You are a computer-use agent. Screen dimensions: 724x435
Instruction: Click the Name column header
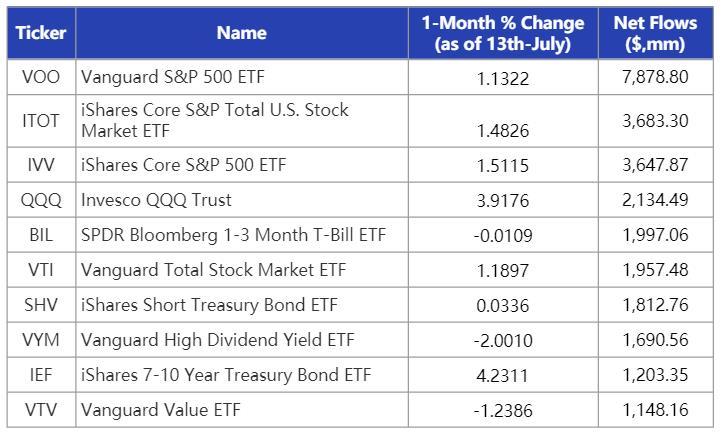(x=241, y=33)
